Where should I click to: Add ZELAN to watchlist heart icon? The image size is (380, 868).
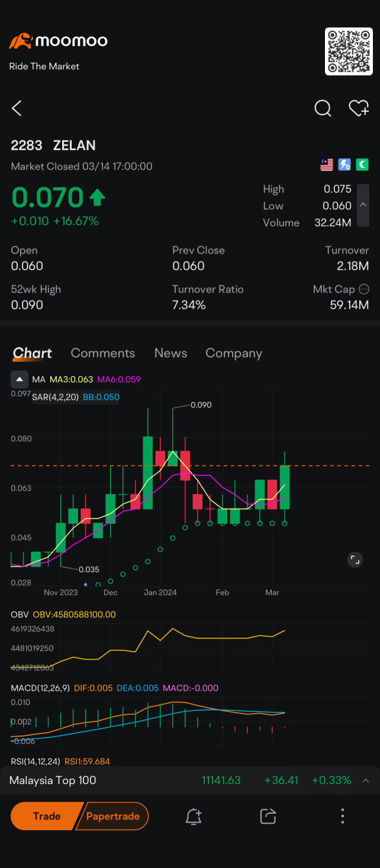tap(359, 108)
